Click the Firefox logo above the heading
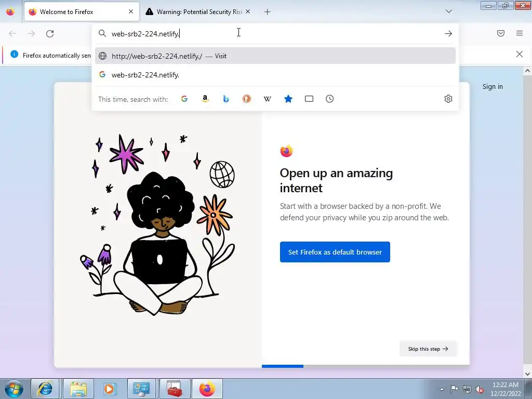532x399 pixels. pos(286,151)
